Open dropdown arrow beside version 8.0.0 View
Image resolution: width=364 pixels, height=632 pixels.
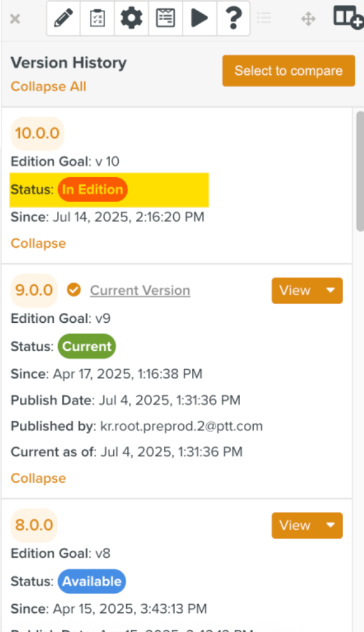[x=331, y=525]
